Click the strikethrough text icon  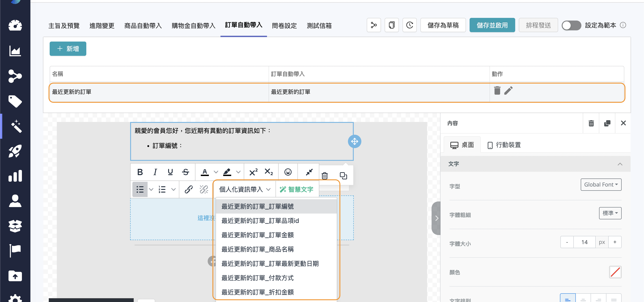[185, 172]
